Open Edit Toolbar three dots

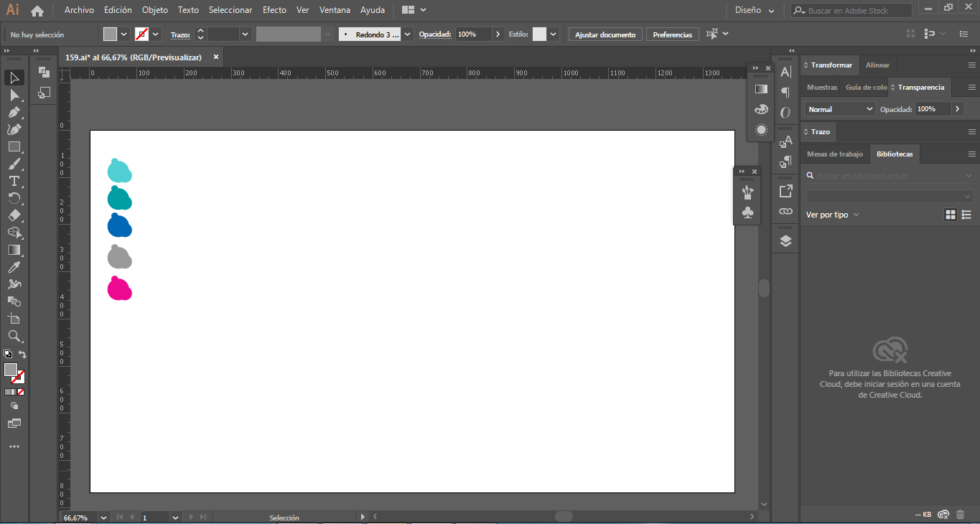(14, 446)
